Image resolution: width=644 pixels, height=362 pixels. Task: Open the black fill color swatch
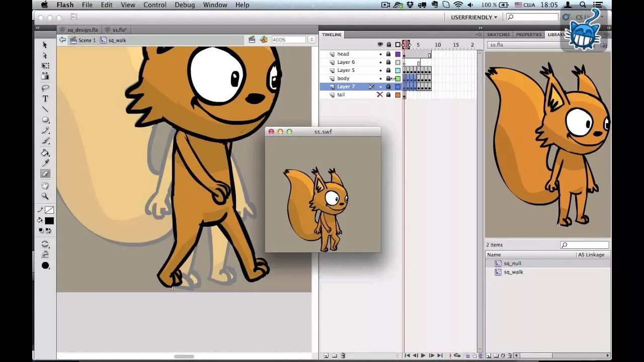[x=49, y=221]
